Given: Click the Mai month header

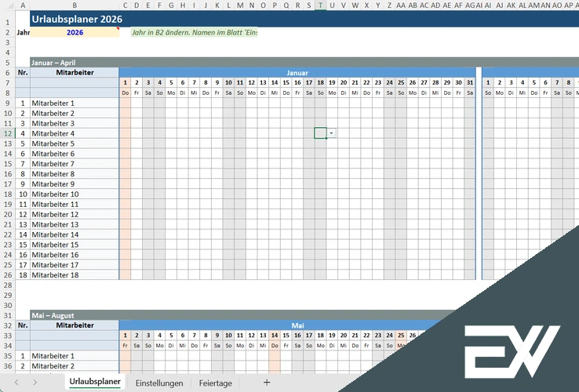Looking at the screenshot, I should coord(297,325).
